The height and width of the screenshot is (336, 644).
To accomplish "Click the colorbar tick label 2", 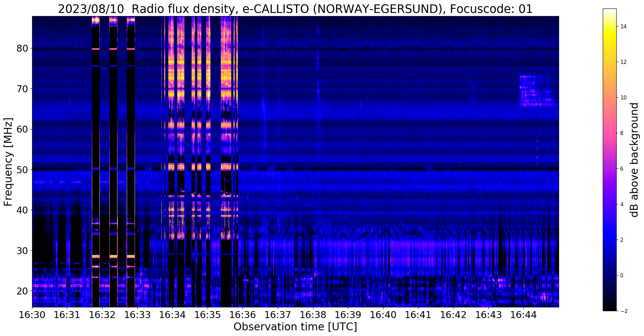I will pos(621,240).
